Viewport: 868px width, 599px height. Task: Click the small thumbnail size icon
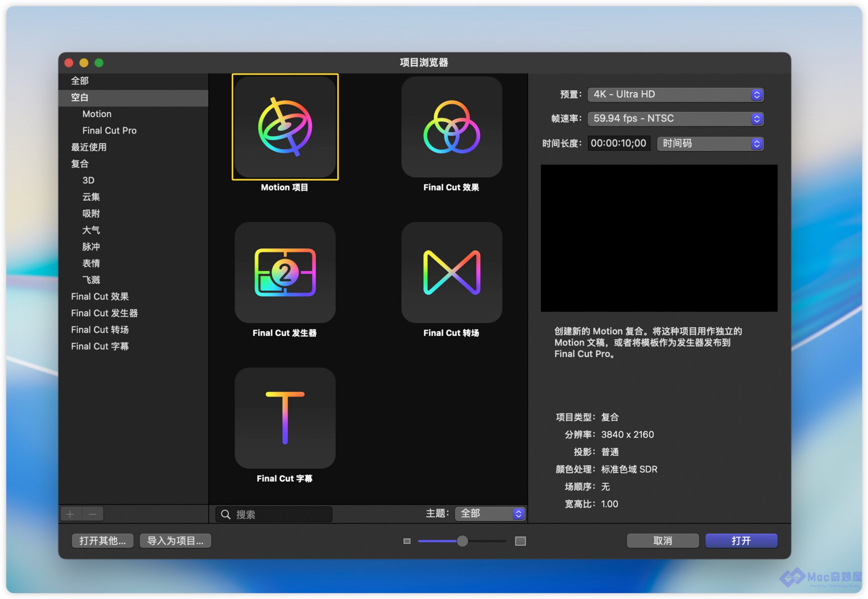tap(407, 541)
